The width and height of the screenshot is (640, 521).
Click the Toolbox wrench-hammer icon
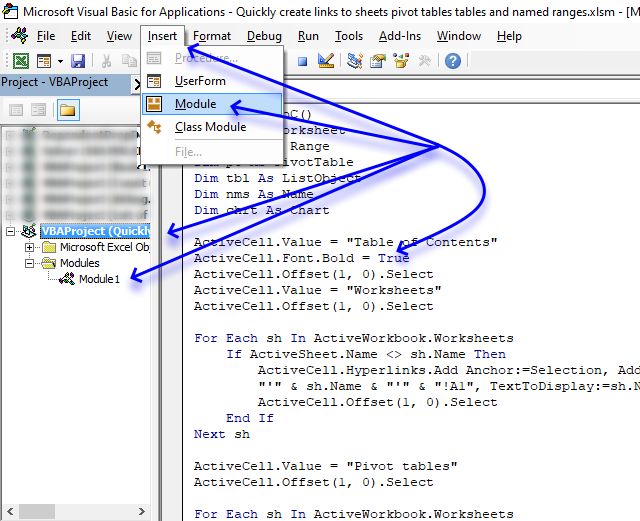click(424, 61)
